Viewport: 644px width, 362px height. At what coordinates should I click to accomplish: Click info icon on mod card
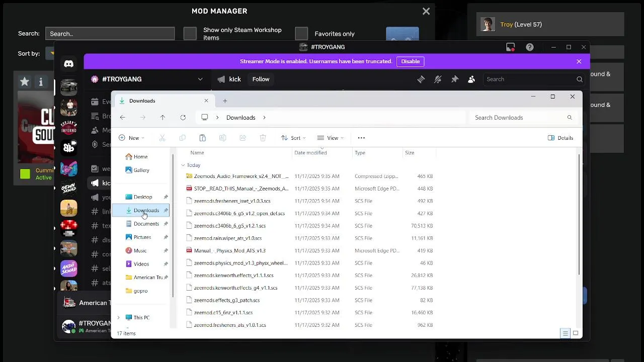click(x=41, y=81)
